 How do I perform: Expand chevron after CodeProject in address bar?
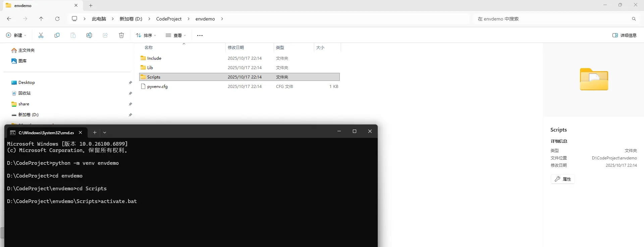point(189,19)
